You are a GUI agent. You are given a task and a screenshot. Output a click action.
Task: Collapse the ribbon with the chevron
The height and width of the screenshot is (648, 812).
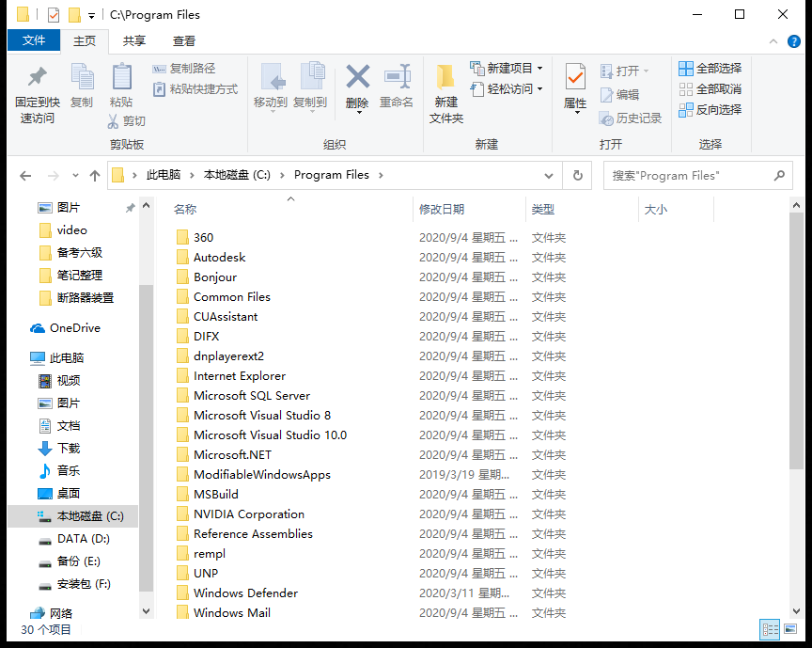773,41
